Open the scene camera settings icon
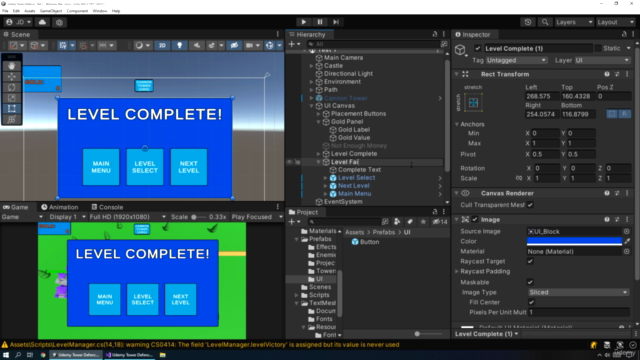Image resolution: width=640 pixels, height=360 pixels. [249, 45]
